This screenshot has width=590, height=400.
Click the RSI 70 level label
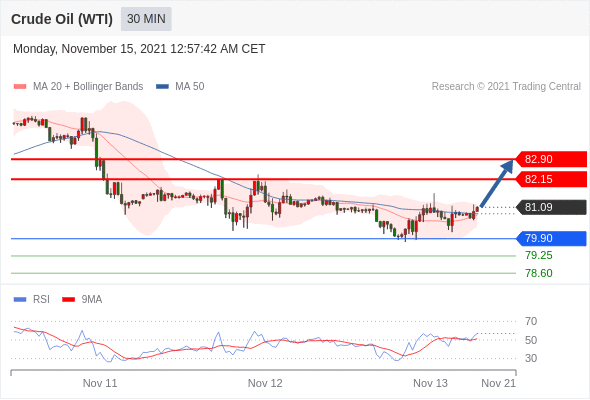coord(531,321)
